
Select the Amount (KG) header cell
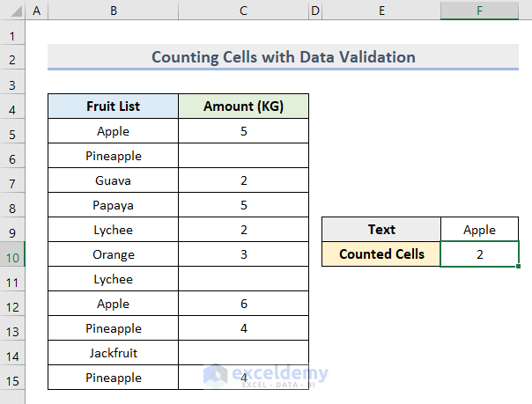pyautogui.click(x=243, y=107)
